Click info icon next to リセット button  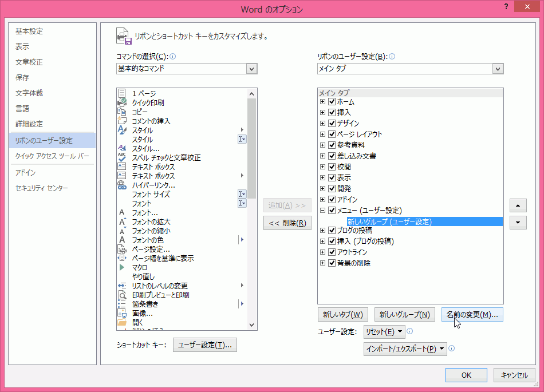[x=410, y=331]
